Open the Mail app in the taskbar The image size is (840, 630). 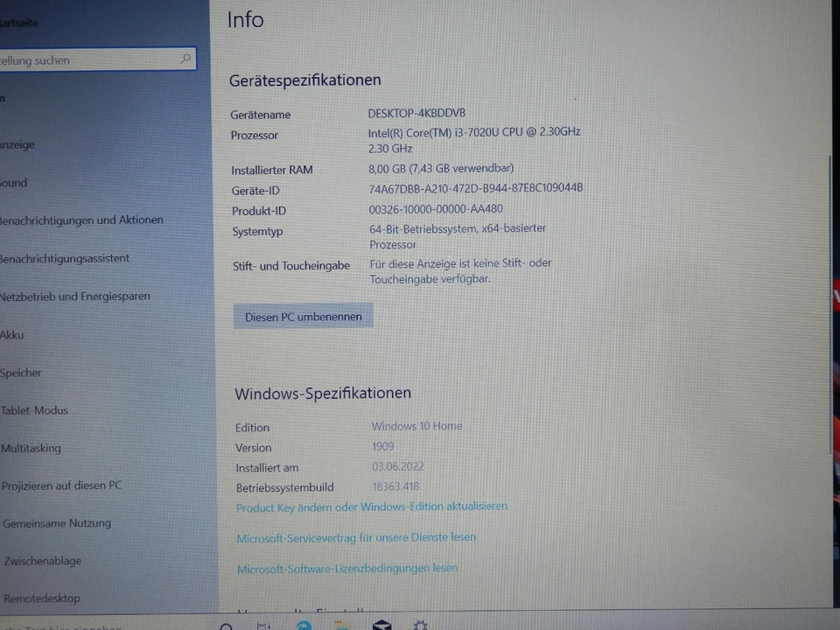coord(382,625)
